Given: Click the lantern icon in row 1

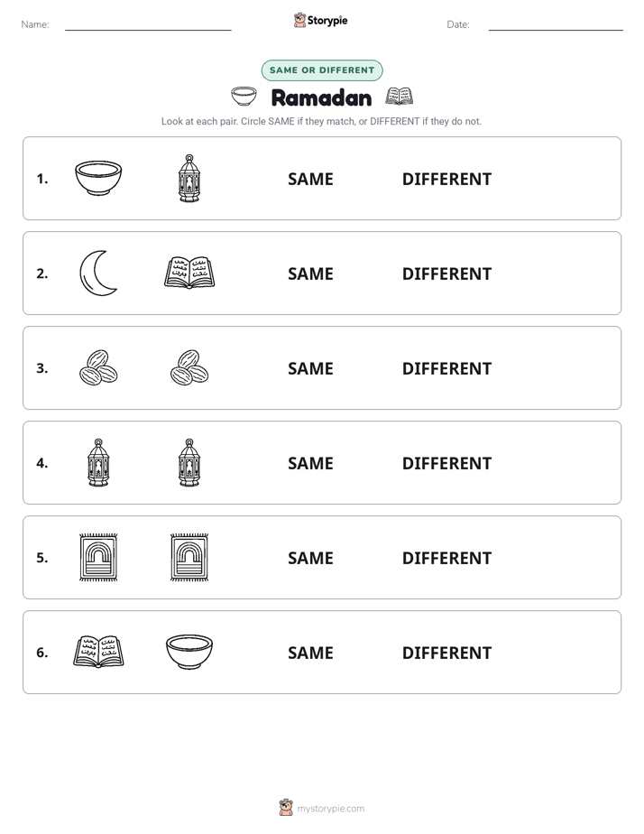Looking at the screenshot, I should [189, 178].
